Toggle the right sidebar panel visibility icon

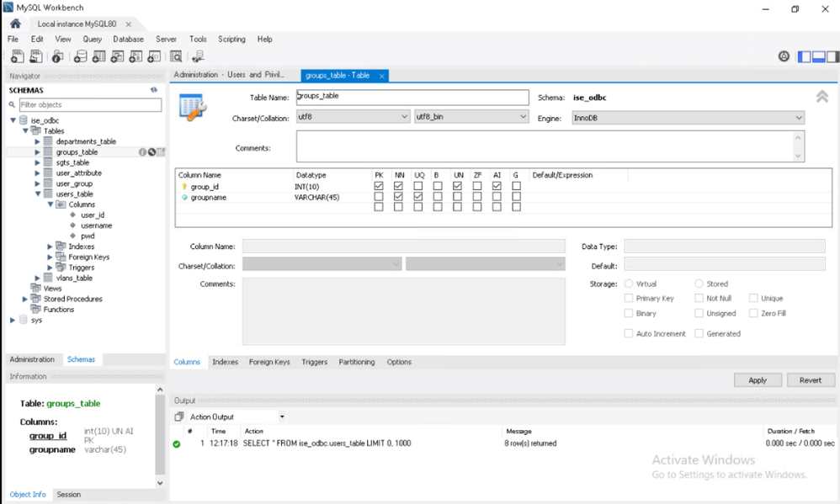pyautogui.click(x=832, y=56)
